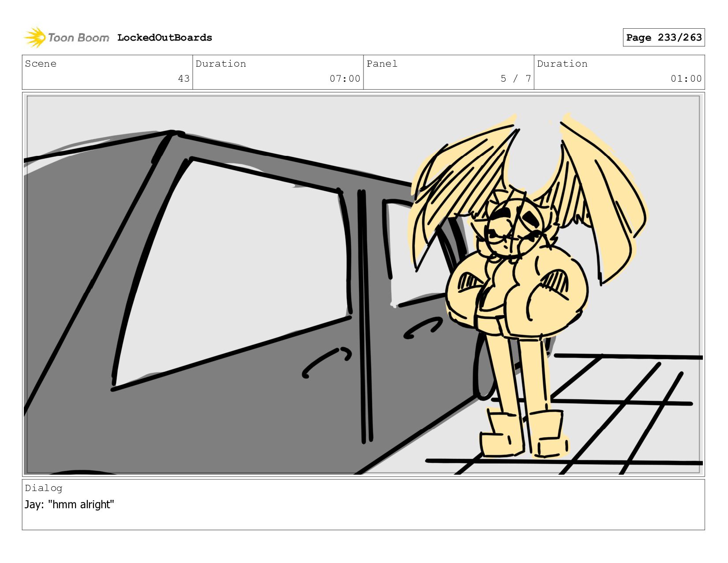The width and height of the screenshot is (728, 563).
Task: Click the Page 233/263 indicator
Action: [x=664, y=38]
